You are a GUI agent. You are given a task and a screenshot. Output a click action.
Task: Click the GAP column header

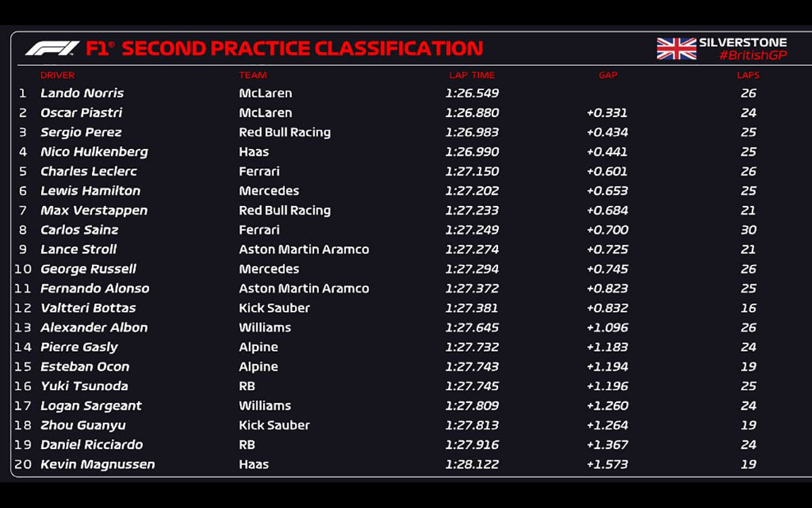608,75
